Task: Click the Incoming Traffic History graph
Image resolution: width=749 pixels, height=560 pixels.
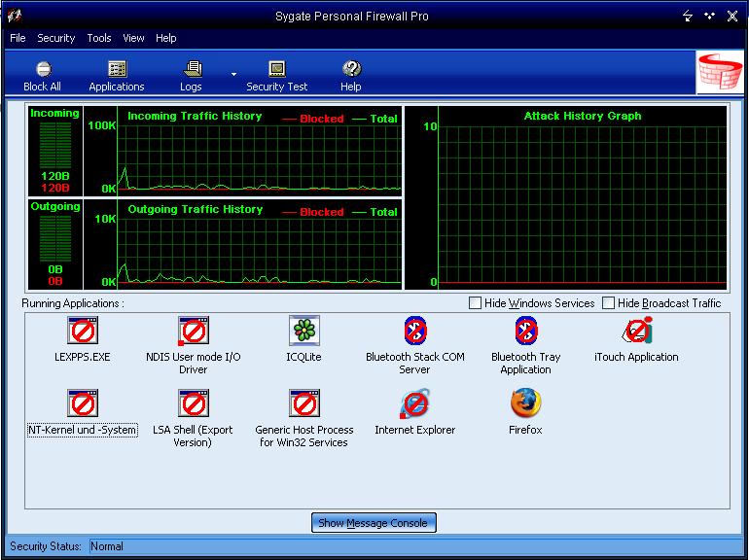Action: [x=242, y=151]
